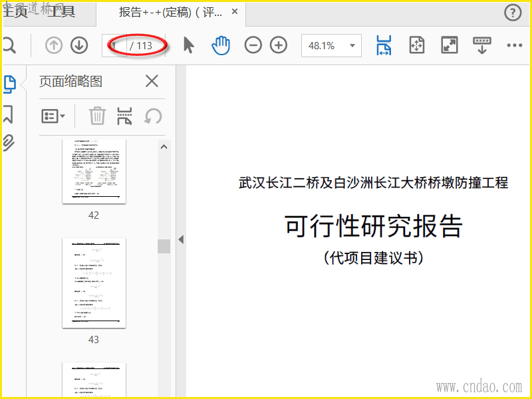The height and width of the screenshot is (399, 532).
Task: Collapse the navigation pane with left triangle
Action: click(x=181, y=239)
